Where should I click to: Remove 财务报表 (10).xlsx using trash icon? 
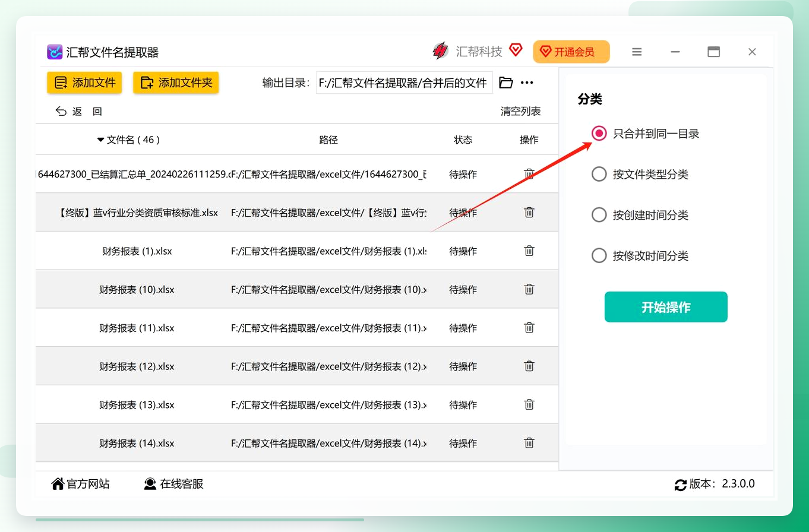(529, 289)
